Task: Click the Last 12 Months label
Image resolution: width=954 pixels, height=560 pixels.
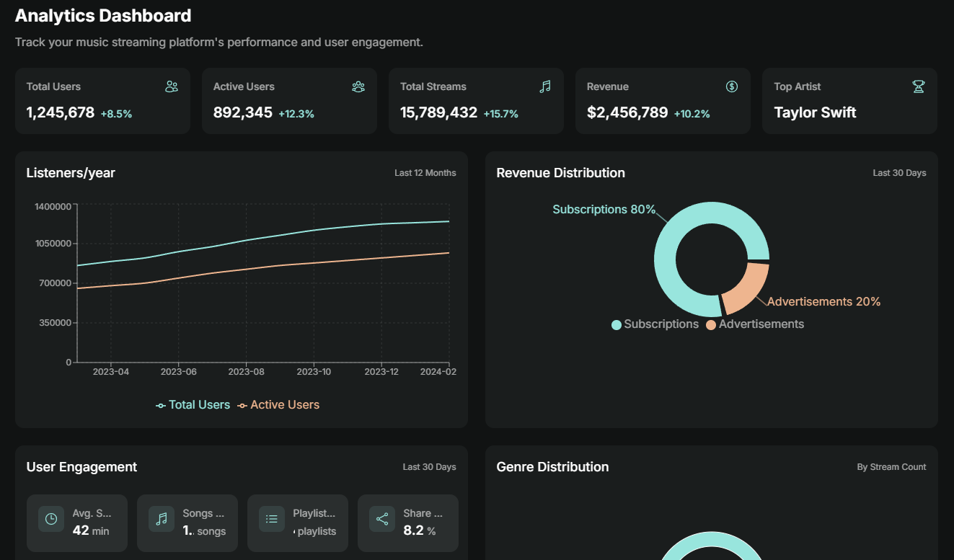Action: point(425,173)
